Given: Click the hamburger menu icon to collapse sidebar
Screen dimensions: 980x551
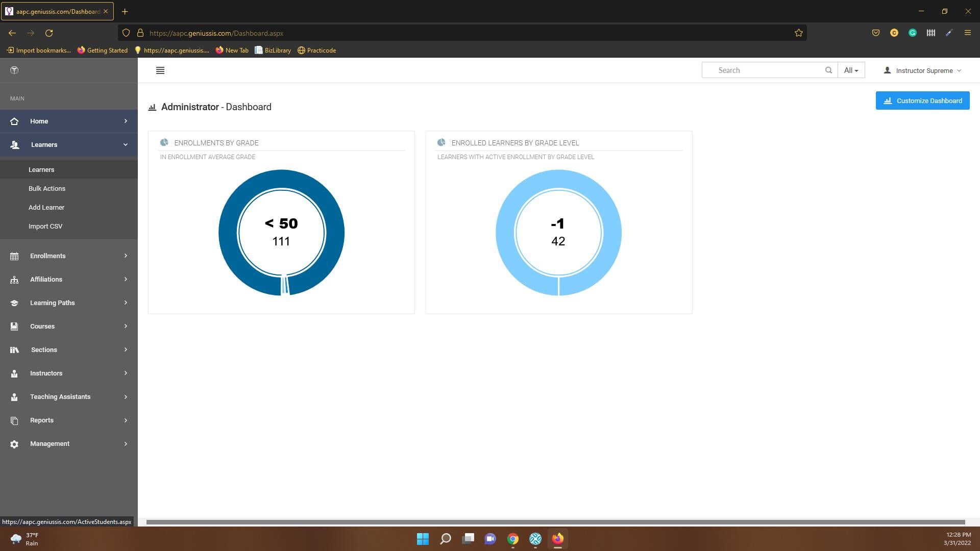Looking at the screenshot, I should click(x=160, y=70).
